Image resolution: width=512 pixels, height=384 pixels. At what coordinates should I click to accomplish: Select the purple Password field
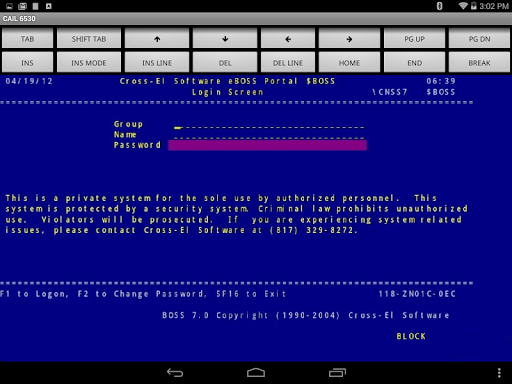[x=267, y=145]
